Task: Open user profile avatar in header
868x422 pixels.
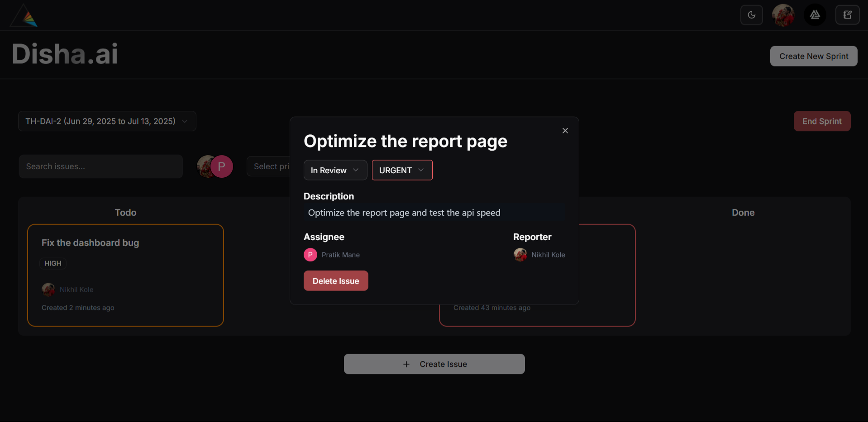Action: click(x=783, y=15)
